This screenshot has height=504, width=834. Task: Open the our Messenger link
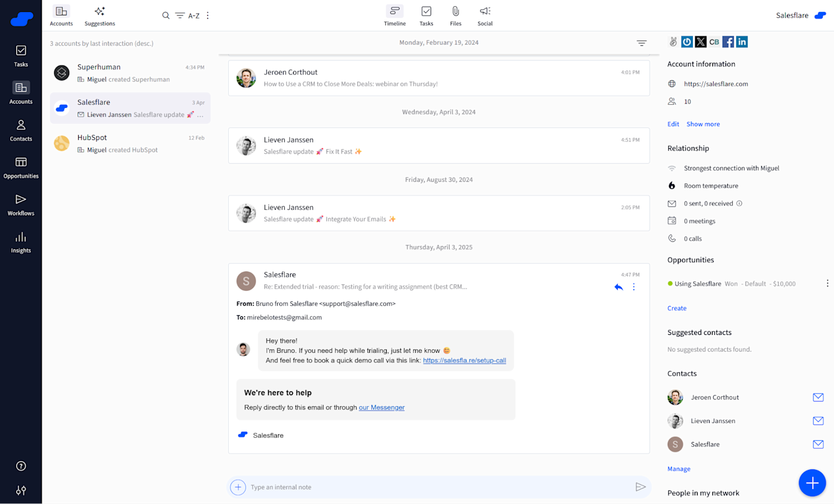(381, 407)
